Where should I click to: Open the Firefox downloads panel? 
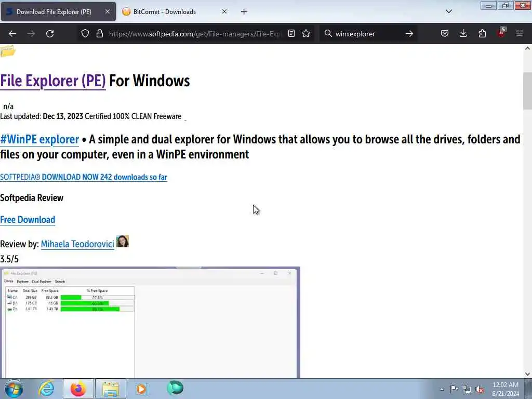(463, 34)
